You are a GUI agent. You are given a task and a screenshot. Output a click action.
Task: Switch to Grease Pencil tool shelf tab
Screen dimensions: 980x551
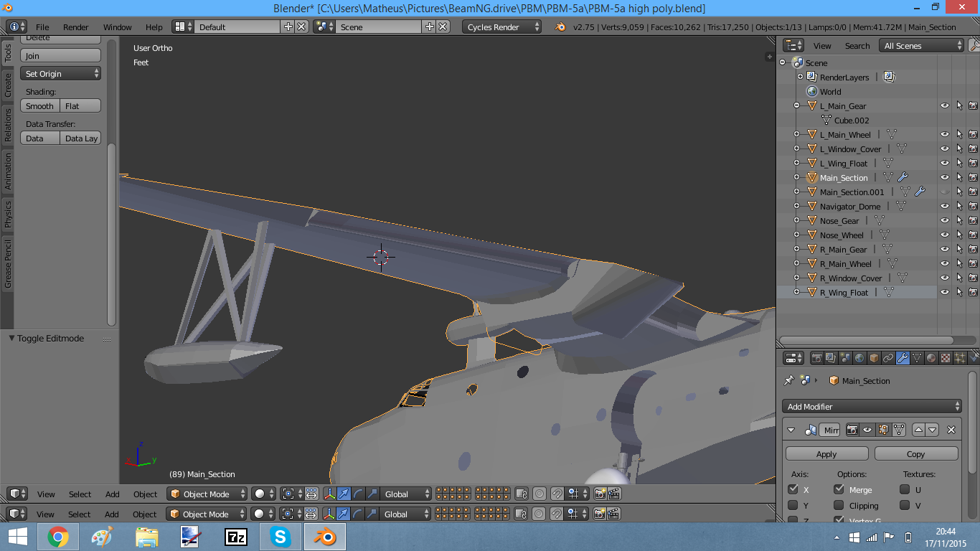[x=8, y=263]
